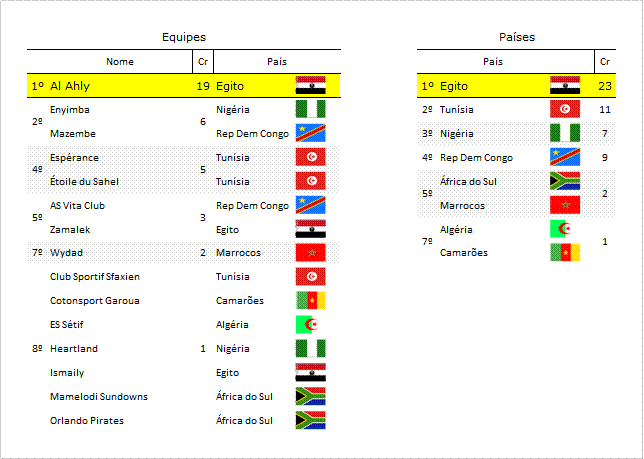Click the Algeria flag next to ES Sétif
Screen dimensions: 644x459
(x=307, y=324)
